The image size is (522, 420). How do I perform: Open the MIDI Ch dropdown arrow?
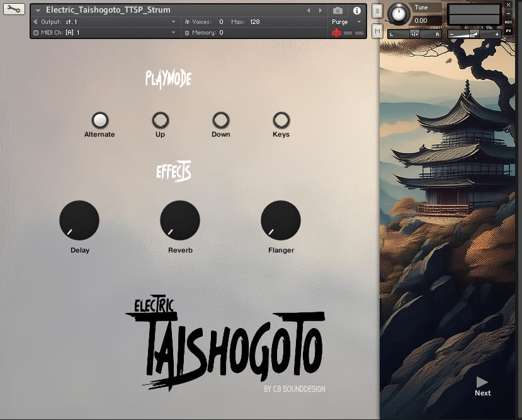(x=173, y=33)
